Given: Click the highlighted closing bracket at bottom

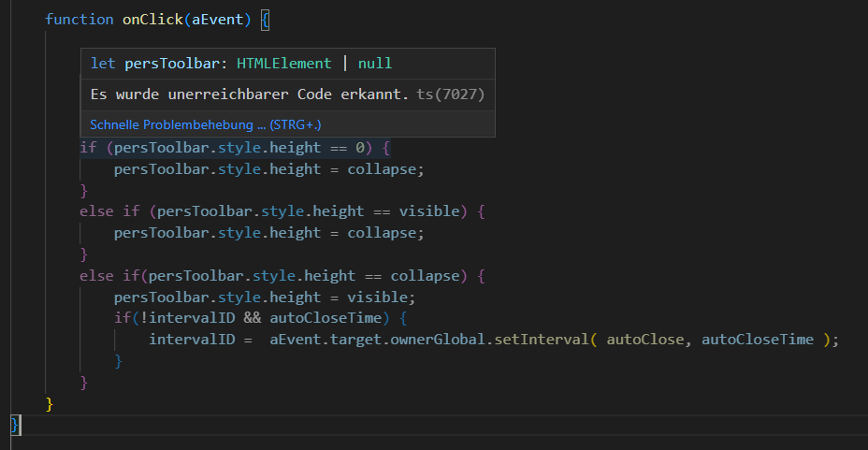Looking at the screenshot, I should 14,425.
